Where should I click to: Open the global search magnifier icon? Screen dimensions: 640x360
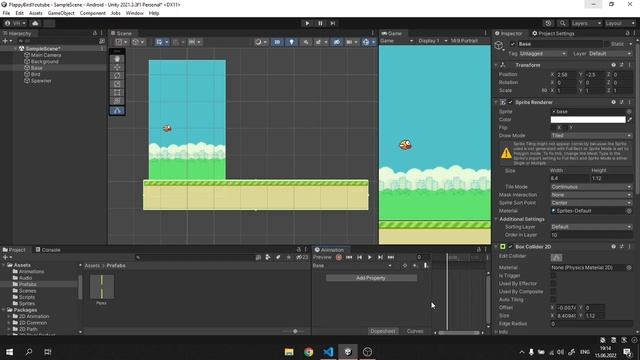[x=562, y=23]
